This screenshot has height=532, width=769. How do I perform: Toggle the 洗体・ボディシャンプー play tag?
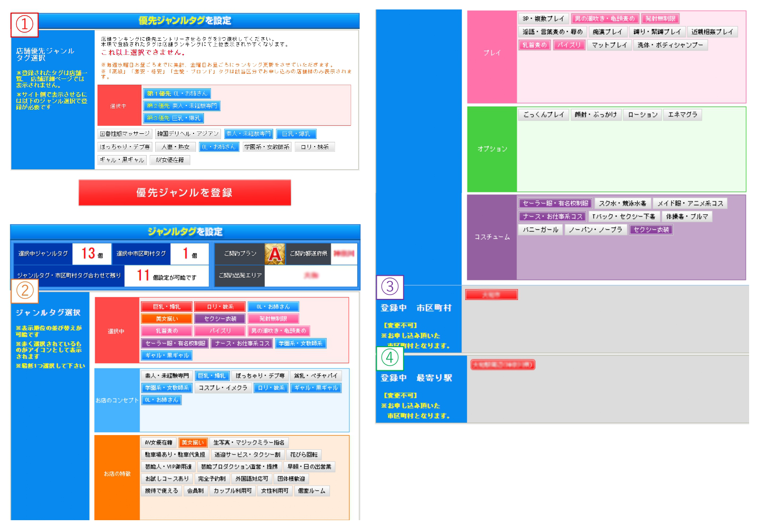670,45
